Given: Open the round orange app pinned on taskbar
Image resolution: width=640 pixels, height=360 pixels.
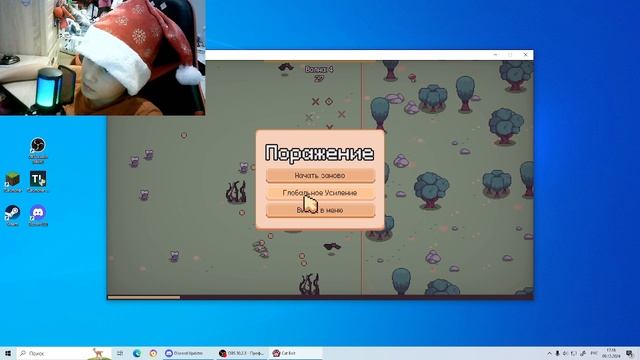Looking at the screenshot, I should pos(153,353).
